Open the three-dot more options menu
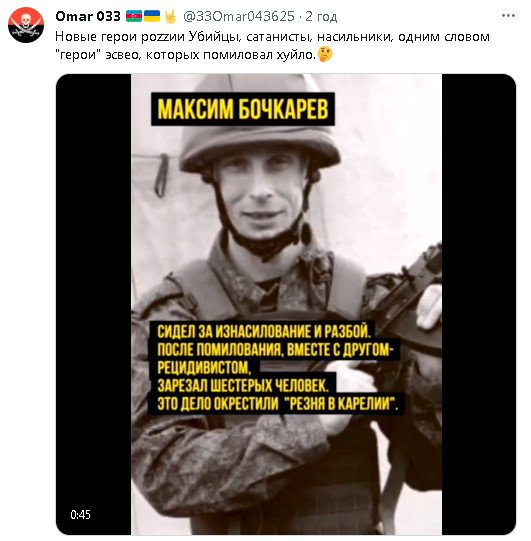The height and width of the screenshot is (541, 531). click(508, 16)
